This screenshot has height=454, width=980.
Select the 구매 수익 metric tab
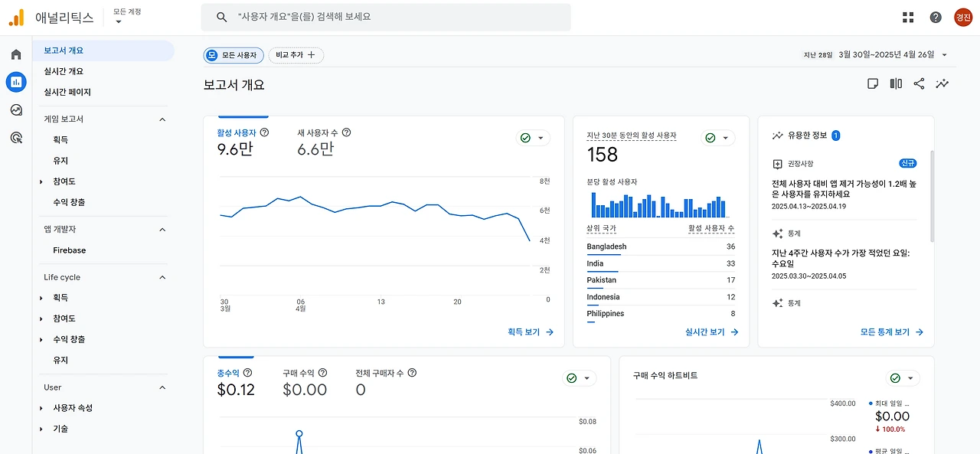[x=305, y=383]
